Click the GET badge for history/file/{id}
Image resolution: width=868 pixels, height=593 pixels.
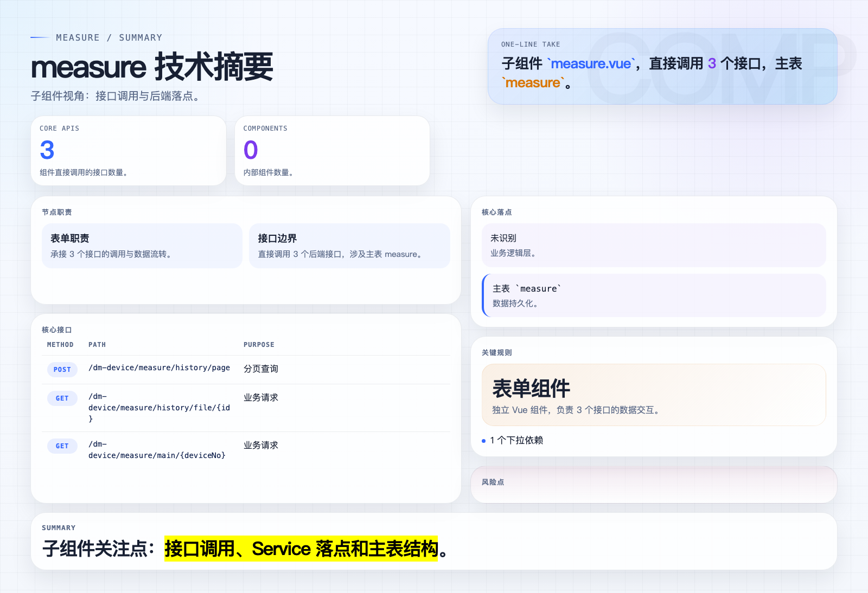click(62, 398)
